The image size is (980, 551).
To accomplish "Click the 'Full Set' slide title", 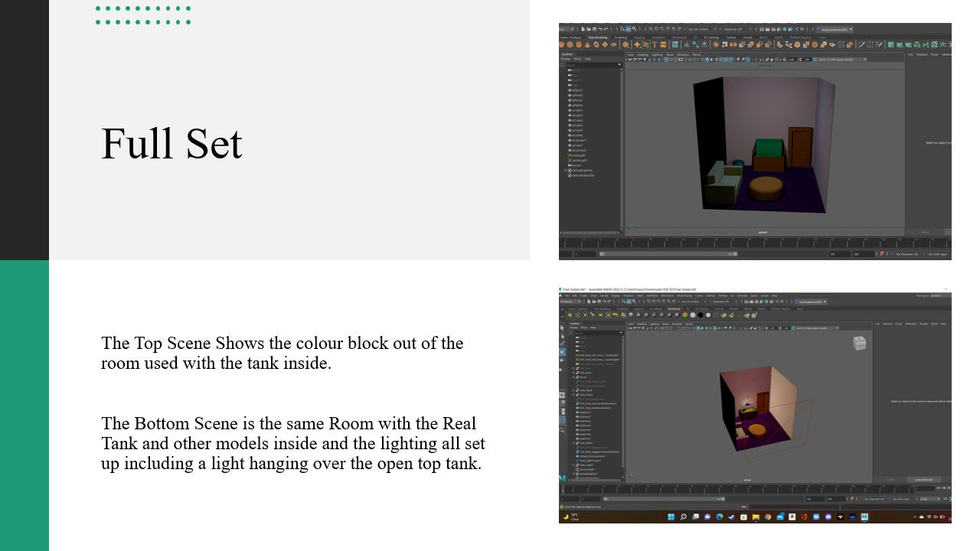I will point(171,144).
